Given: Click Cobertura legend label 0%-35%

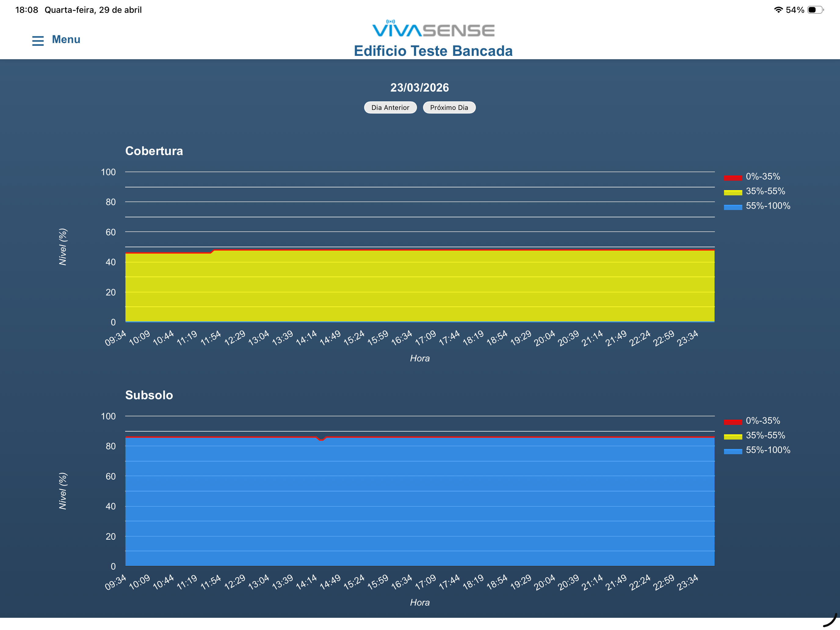Looking at the screenshot, I should point(763,177).
